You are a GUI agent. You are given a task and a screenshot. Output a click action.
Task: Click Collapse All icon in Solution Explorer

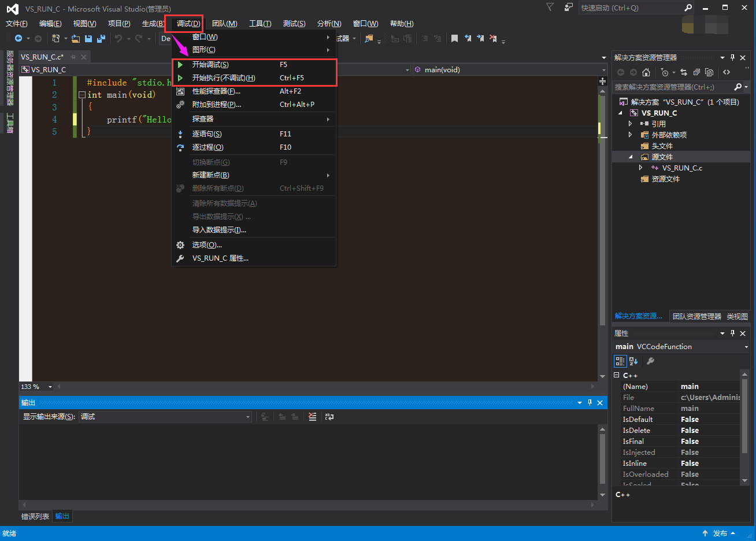click(x=696, y=72)
